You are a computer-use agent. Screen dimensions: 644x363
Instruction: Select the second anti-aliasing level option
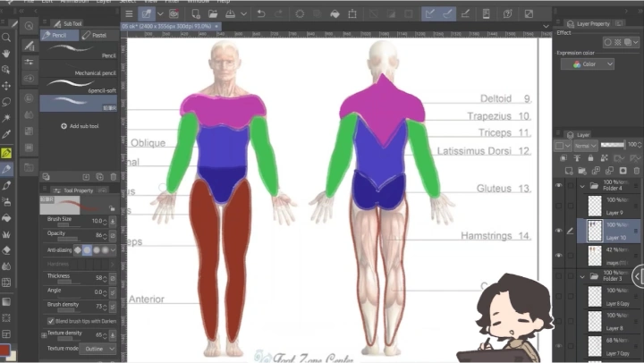click(x=87, y=249)
